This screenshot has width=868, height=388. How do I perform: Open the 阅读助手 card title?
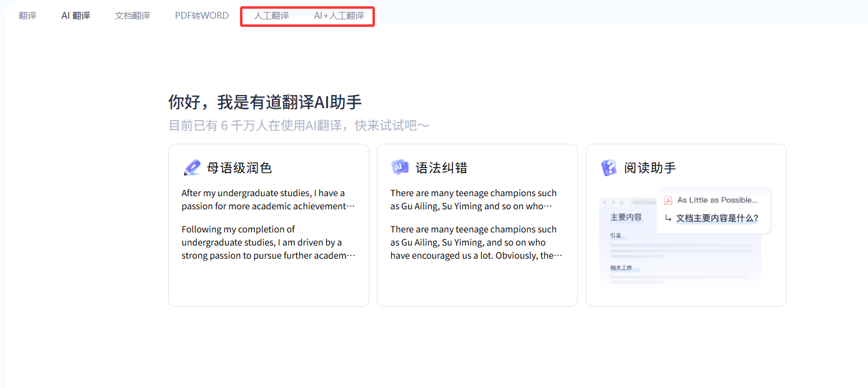pos(650,168)
